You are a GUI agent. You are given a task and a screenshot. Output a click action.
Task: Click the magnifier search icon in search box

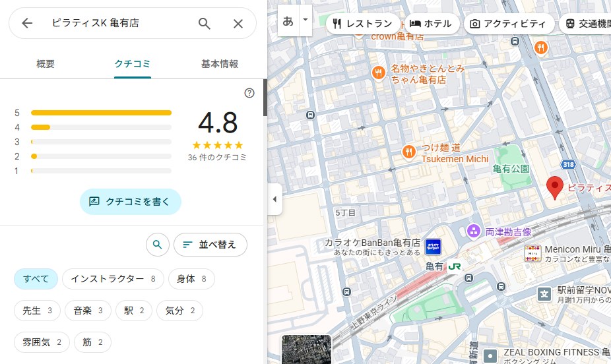tap(205, 24)
